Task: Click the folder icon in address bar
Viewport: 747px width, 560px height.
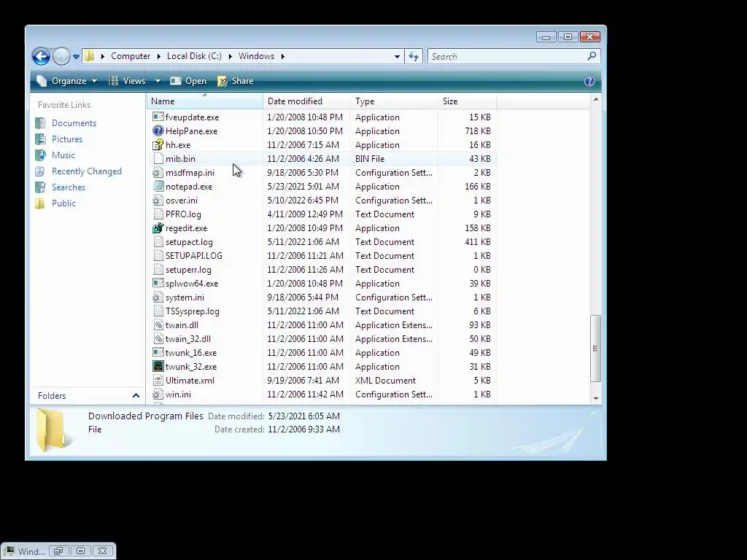Action: 89,56
